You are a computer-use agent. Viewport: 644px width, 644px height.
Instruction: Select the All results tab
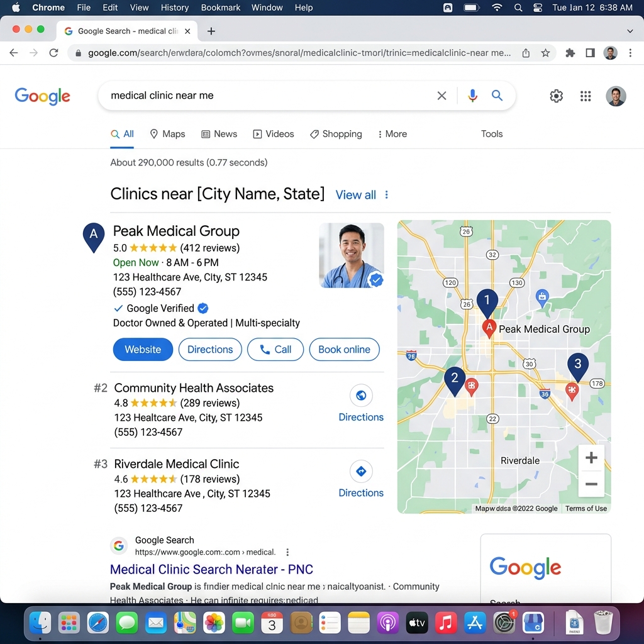pyautogui.click(x=122, y=134)
